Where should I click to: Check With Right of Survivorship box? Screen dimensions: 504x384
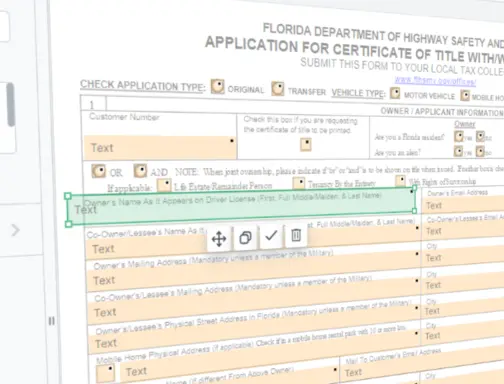click(x=401, y=181)
